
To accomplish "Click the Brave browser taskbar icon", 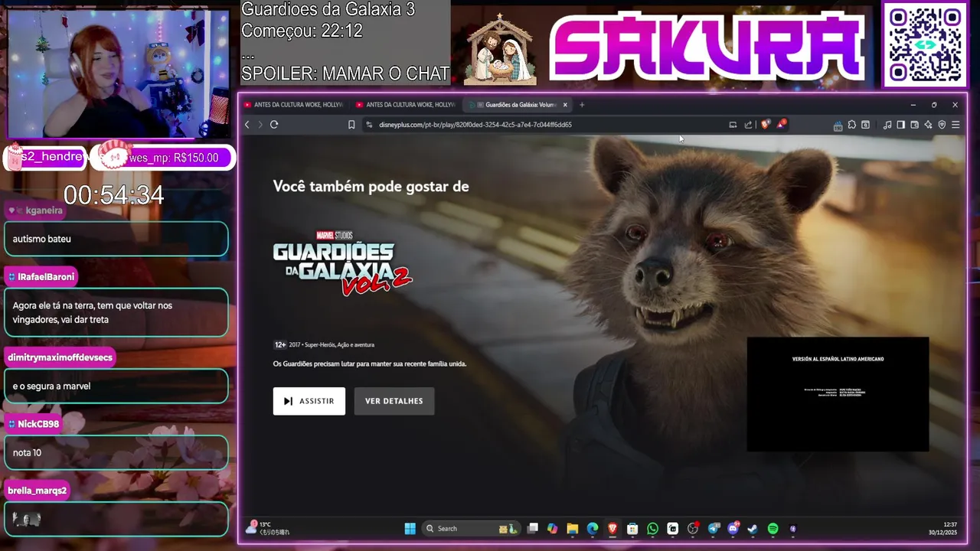I will click(612, 529).
